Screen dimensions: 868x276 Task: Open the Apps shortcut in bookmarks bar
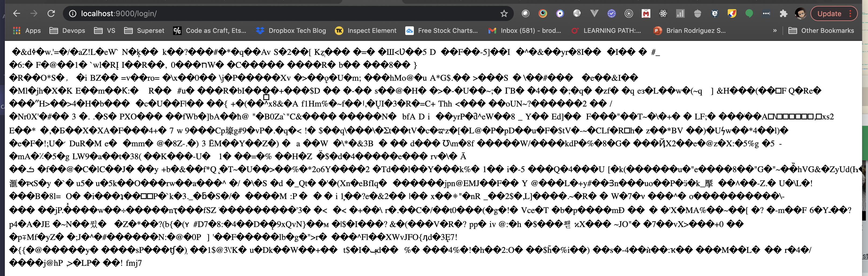pyautogui.click(x=27, y=30)
